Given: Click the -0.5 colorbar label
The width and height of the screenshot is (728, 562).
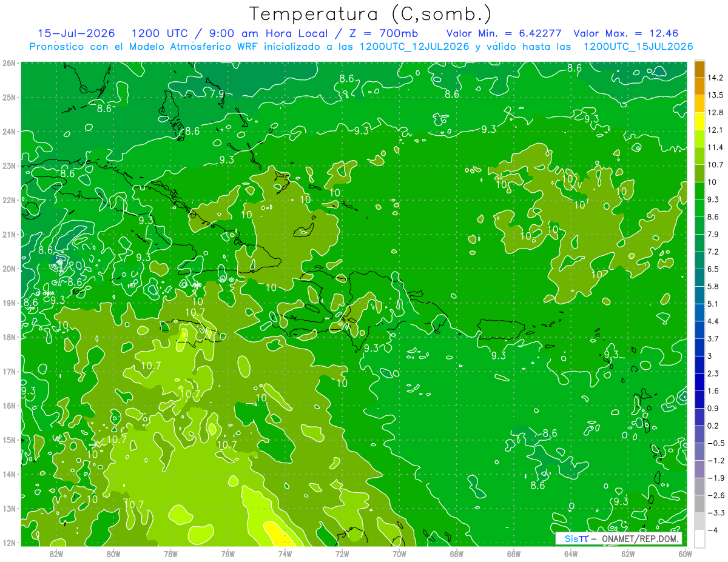Looking at the screenshot, I should (x=715, y=443).
